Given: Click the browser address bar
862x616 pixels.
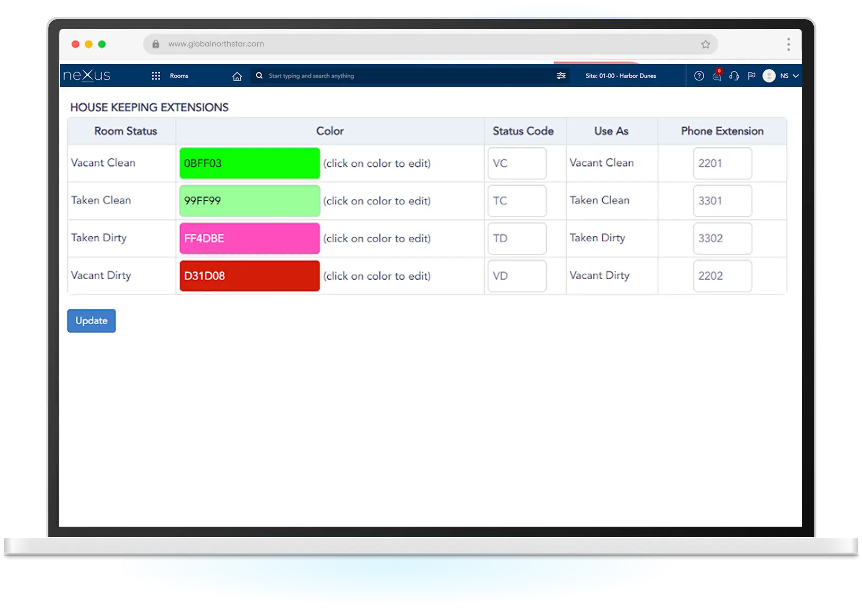Looking at the screenshot, I should pyautogui.click(x=423, y=44).
